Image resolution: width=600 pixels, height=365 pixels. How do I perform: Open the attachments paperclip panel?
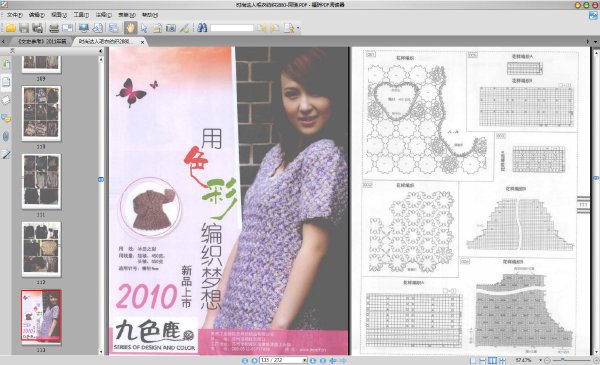point(6,136)
